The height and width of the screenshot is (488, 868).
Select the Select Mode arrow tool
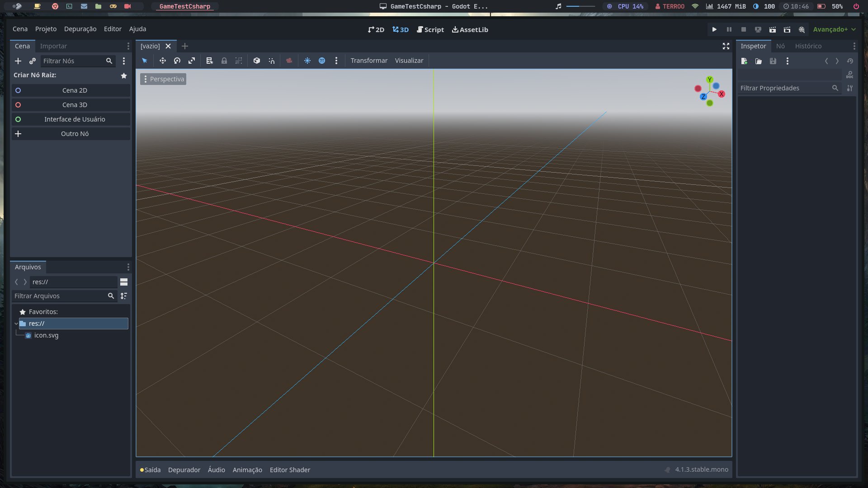coord(145,61)
